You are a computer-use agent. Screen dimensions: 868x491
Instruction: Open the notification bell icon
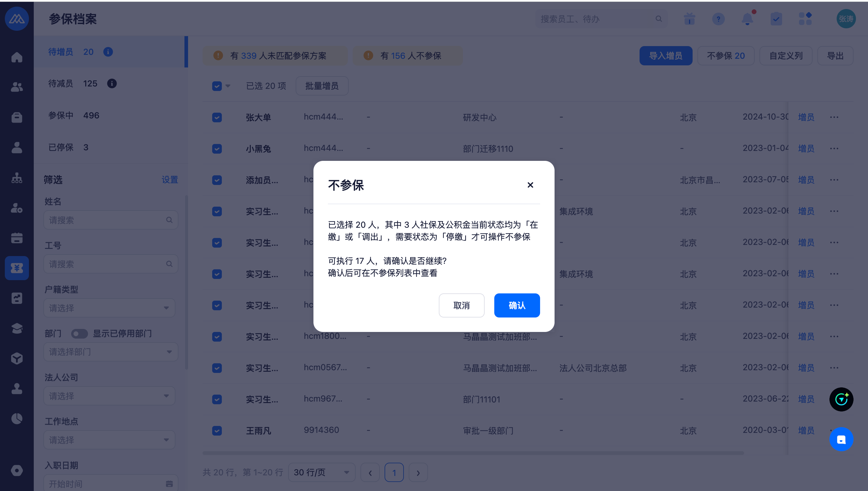pyautogui.click(x=747, y=19)
